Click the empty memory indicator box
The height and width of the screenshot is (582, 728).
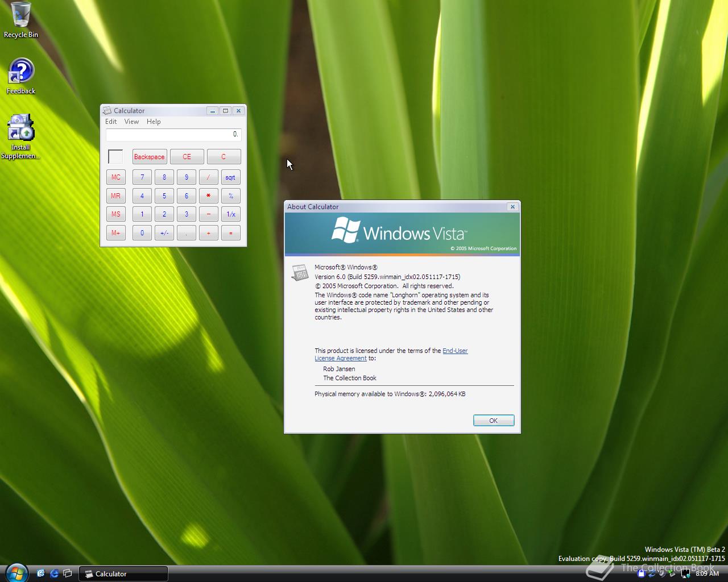115,157
